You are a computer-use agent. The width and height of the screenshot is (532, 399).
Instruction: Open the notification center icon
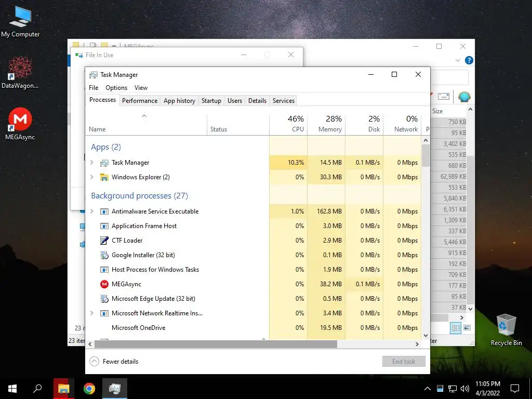coord(515,389)
